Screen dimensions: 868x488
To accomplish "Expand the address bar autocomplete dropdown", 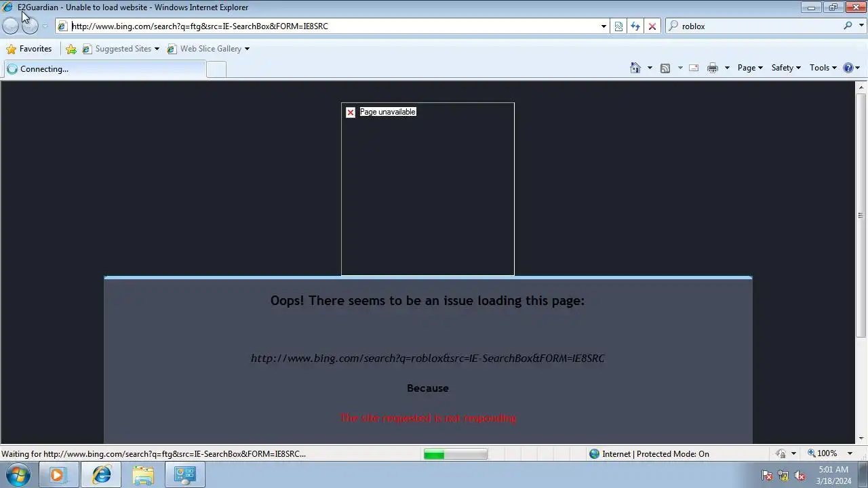I will click(604, 26).
